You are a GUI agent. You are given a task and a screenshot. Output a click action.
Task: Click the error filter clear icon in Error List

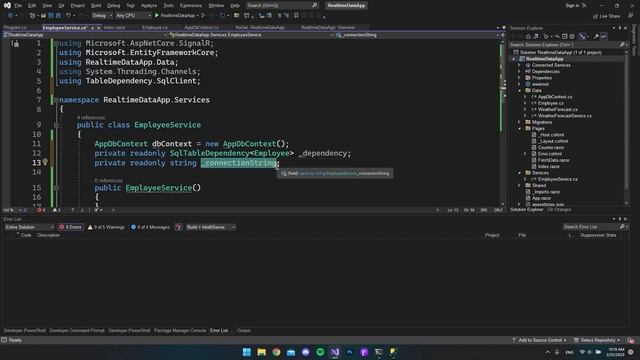178,227
